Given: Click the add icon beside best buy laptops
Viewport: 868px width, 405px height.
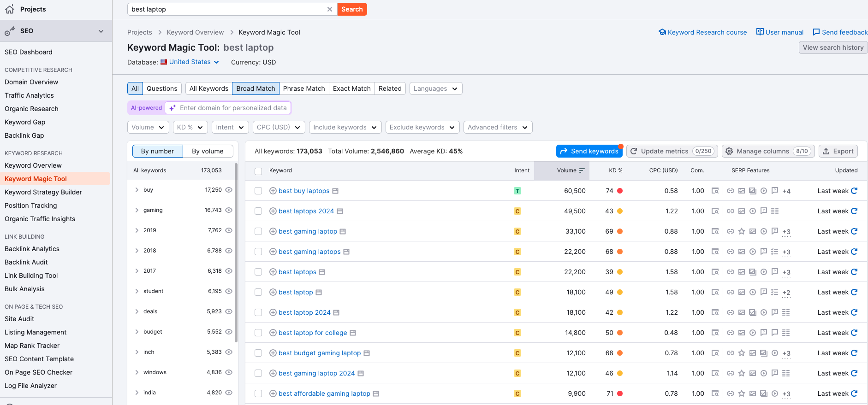Looking at the screenshot, I should tap(273, 191).
